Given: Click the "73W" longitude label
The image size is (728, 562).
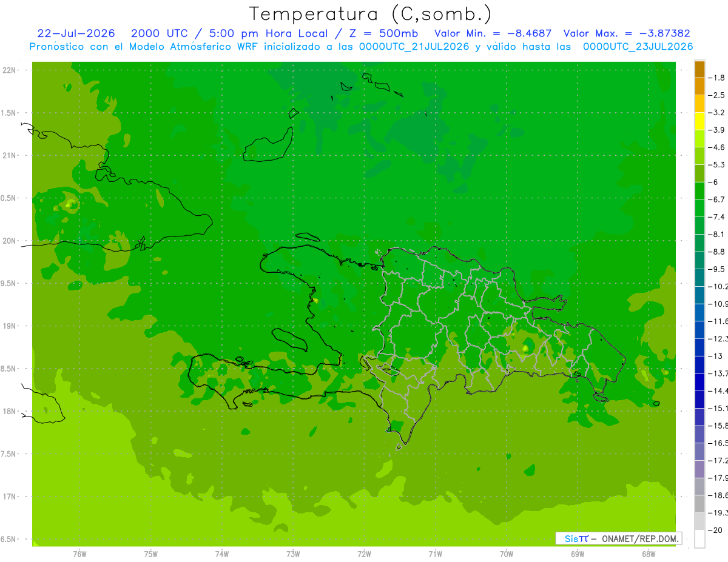Looking at the screenshot, I should point(293,554).
